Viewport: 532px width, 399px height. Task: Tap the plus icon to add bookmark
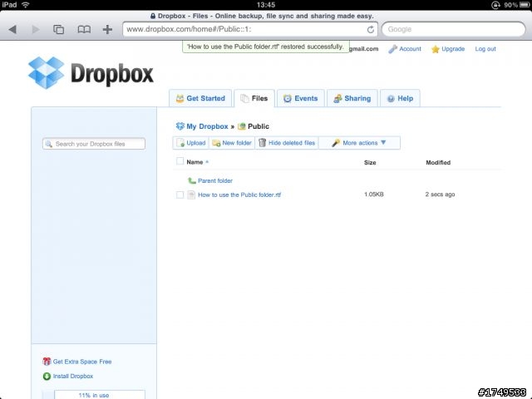pyautogui.click(x=107, y=30)
